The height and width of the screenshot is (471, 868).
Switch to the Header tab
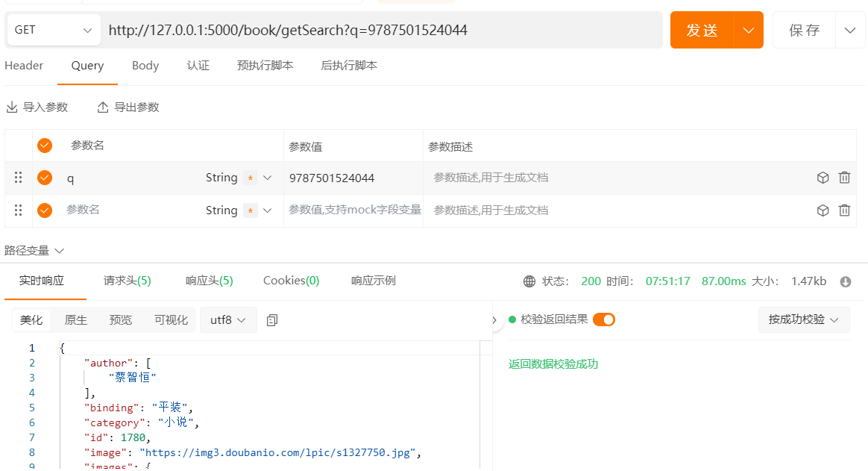coord(24,66)
